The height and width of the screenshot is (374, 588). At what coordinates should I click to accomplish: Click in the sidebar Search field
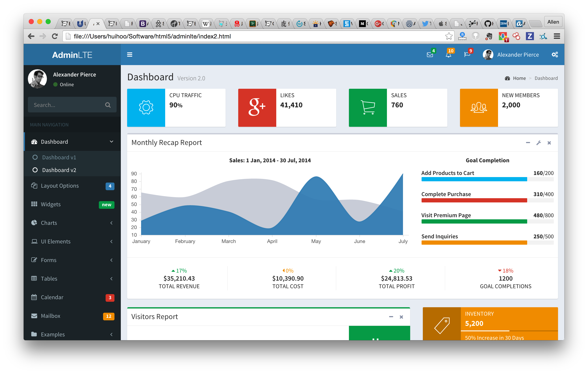point(66,105)
